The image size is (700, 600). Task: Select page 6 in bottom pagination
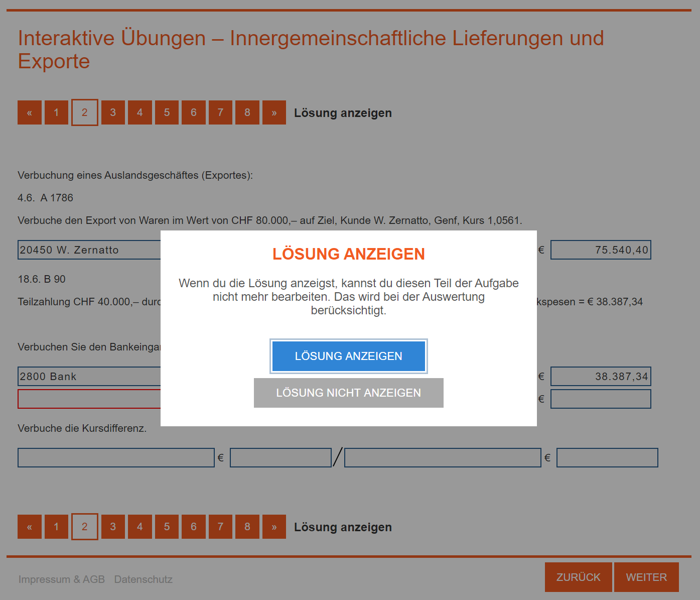click(194, 527)
